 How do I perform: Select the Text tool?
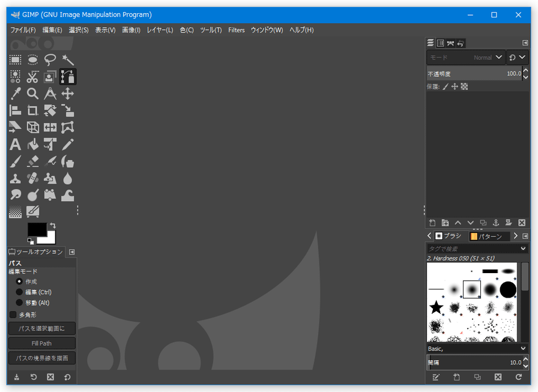[15, 145]
